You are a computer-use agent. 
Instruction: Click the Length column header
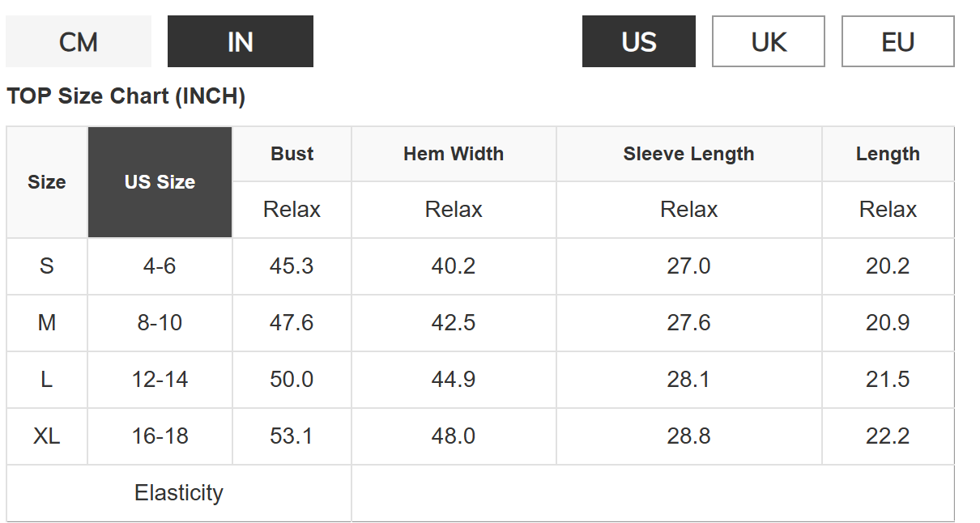pos(888,154)
